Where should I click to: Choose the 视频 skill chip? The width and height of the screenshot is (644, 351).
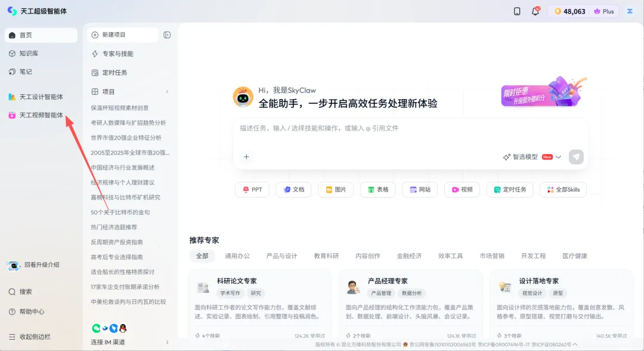click(x=462, y=190)
